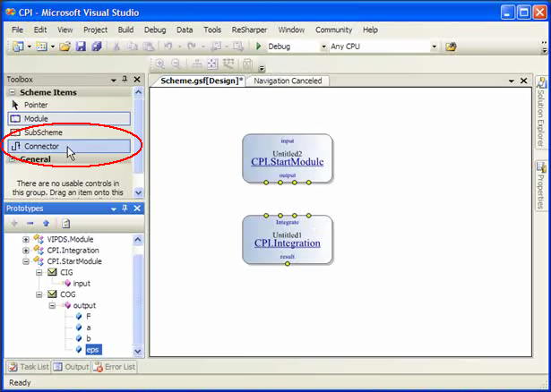The width and height of the screenshot is (551, 392).
Task: Open the Output tab
Action: pos(72,367)
